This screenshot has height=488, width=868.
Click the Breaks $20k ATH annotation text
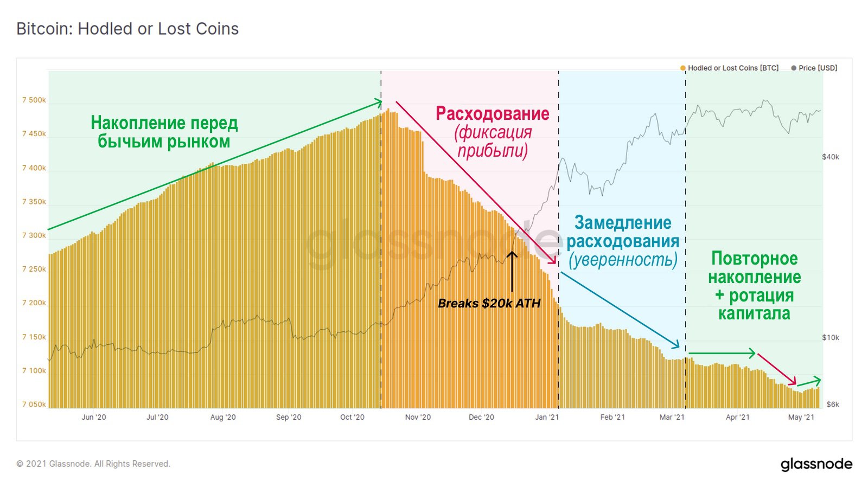coord(489,304)
